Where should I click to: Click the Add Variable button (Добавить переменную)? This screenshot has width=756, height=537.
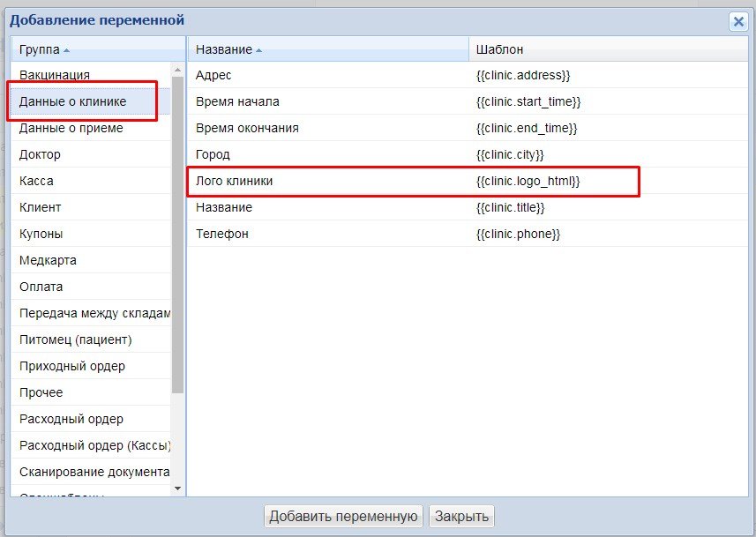pos(343,516)
